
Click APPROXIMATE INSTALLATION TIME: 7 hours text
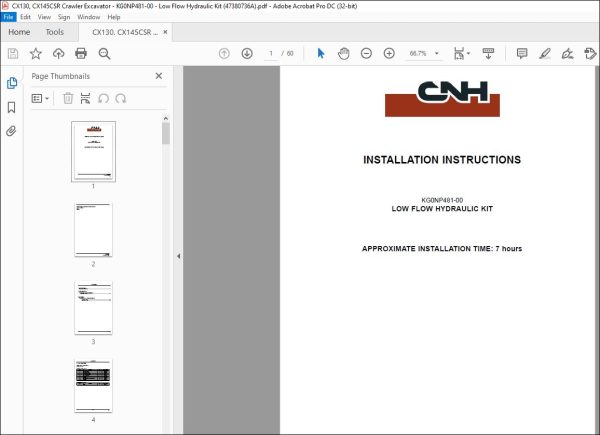(x=442, y=249)
